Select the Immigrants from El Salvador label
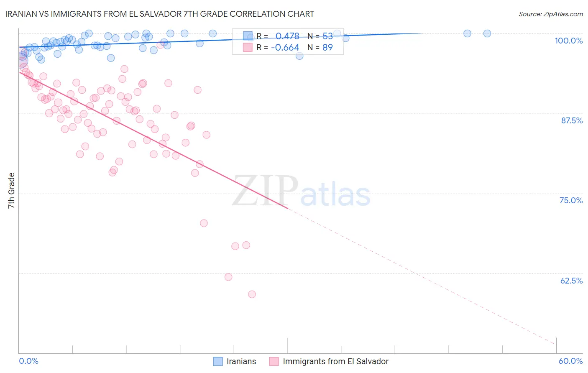Screen dimensions: 588x373 tap(336, 361)
